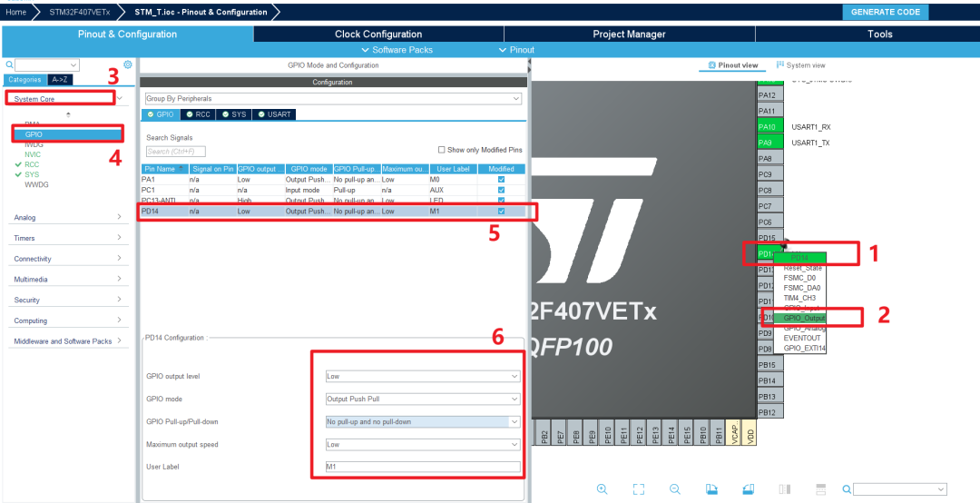Image resolution: width=980 pixels, height=503 pixels.
Task: Open the Maximum output speed dropdown
Action: pyautogui.click(x=423, y=444)
